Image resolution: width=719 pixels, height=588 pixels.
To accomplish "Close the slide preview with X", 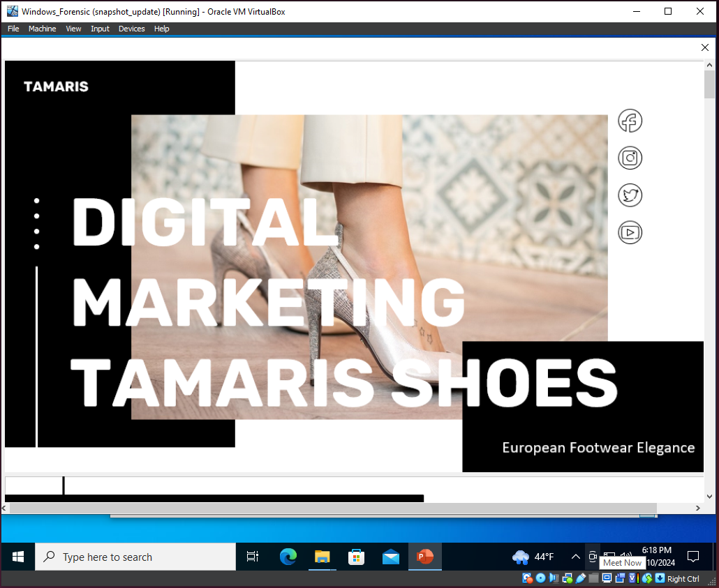I will (x=704, y=47).
